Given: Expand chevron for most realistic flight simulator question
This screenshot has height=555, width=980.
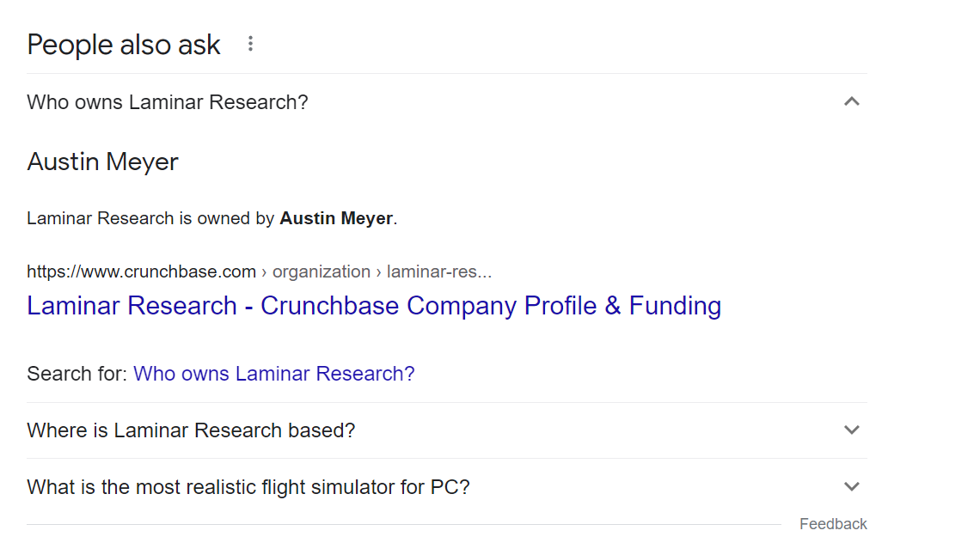Looking at the screenshot, I should [851, 486].
